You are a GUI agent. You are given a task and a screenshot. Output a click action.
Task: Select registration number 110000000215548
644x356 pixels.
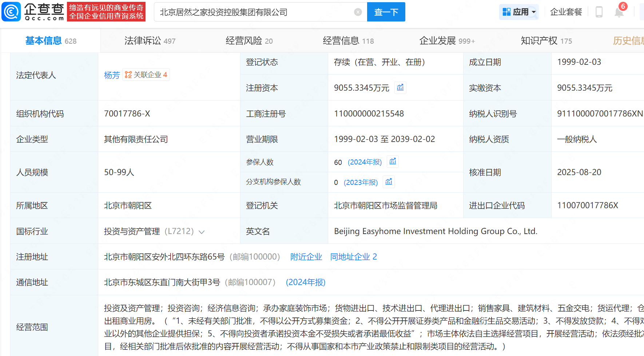[369, 114]
